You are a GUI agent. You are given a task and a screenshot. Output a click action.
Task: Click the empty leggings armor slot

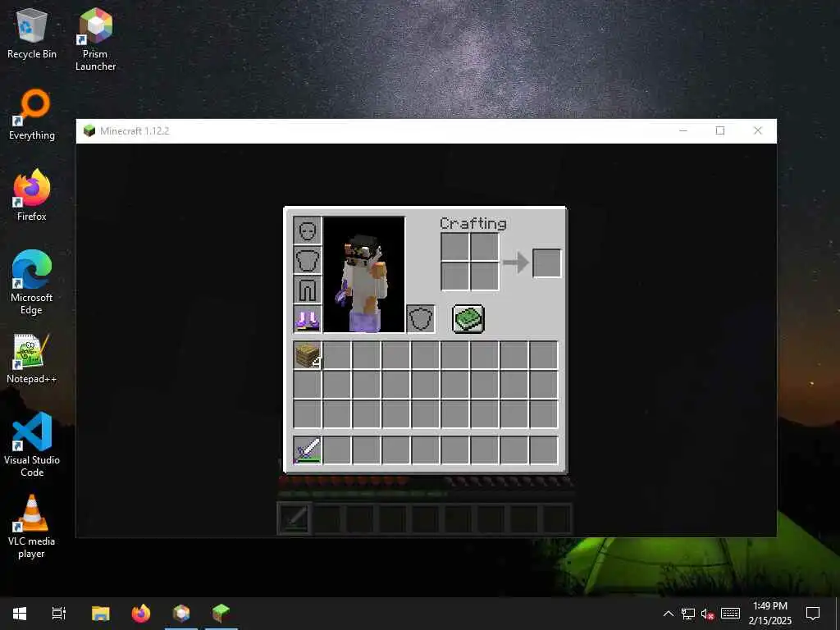pyautogui.click(x=308, y=290)
